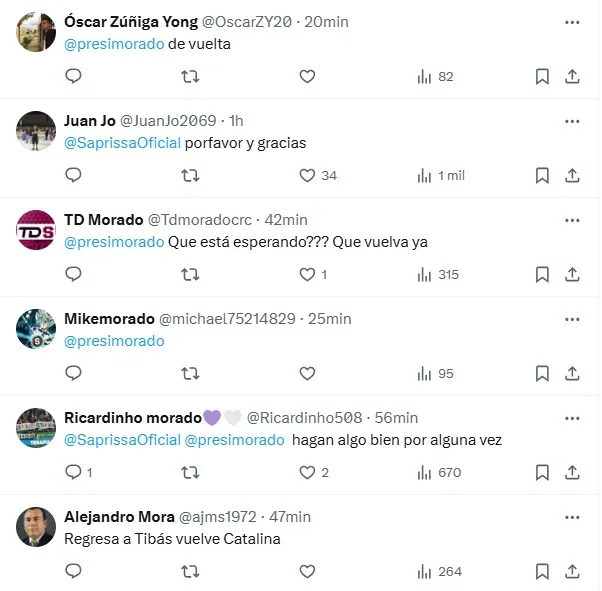Open @SaprissaOficial mention in Juan Jo's tweet

[x=122, y=143]
